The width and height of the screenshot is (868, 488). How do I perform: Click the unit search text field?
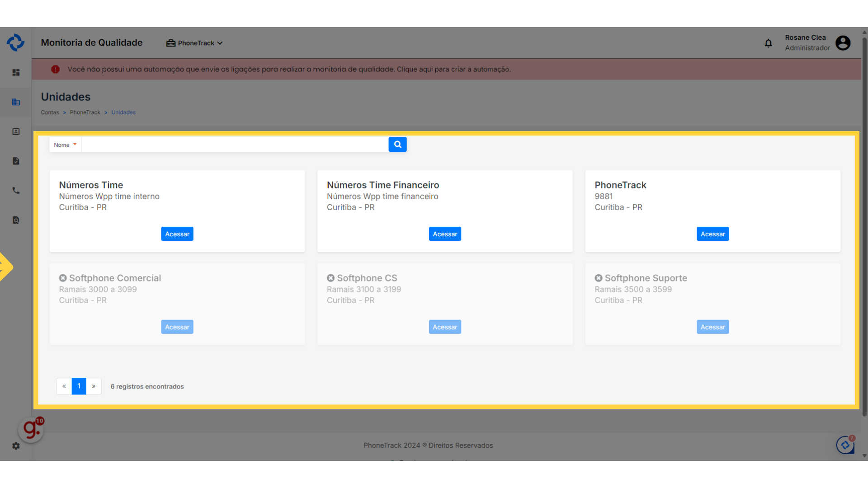click(x=235, y=145)
